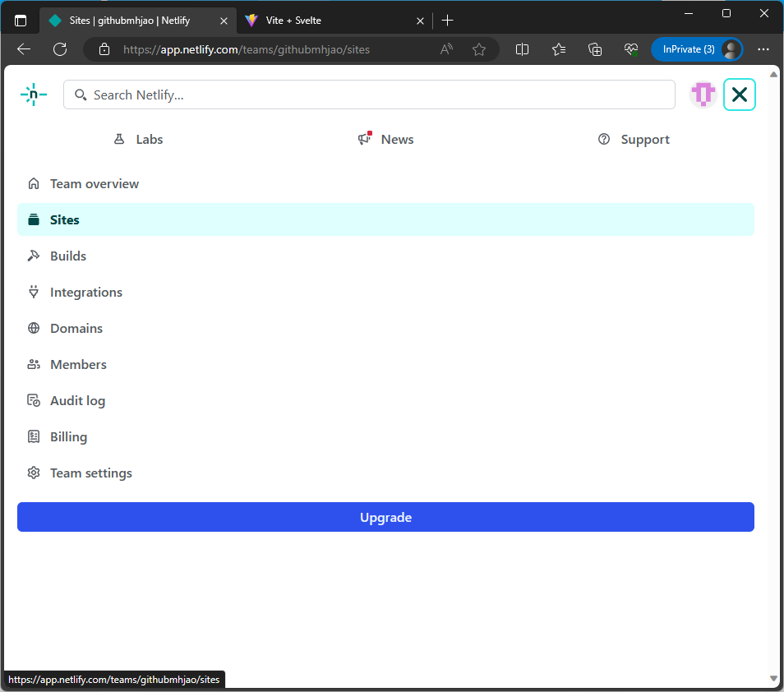Open split screen view
The height and width of the screenshot is (692, 784).
522,49
